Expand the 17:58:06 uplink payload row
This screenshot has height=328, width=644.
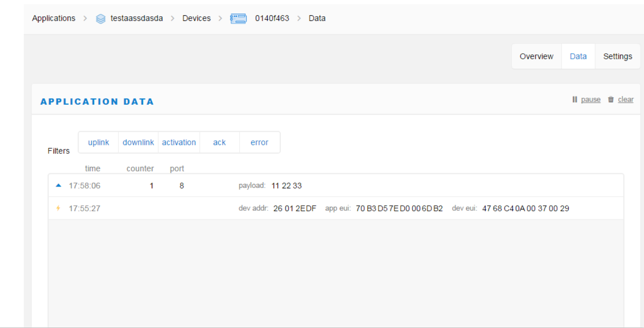[x=335, y=185]
